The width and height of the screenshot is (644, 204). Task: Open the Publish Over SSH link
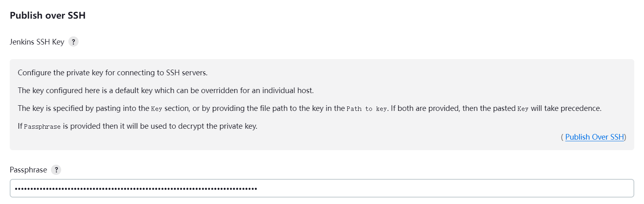(x=595, y=137)
